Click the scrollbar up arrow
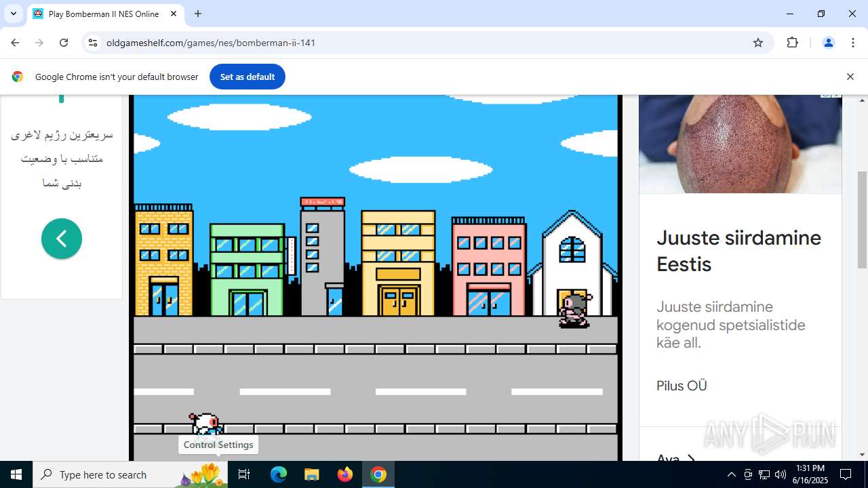Viewport: 868px width, 488px height. click(863, 100)
